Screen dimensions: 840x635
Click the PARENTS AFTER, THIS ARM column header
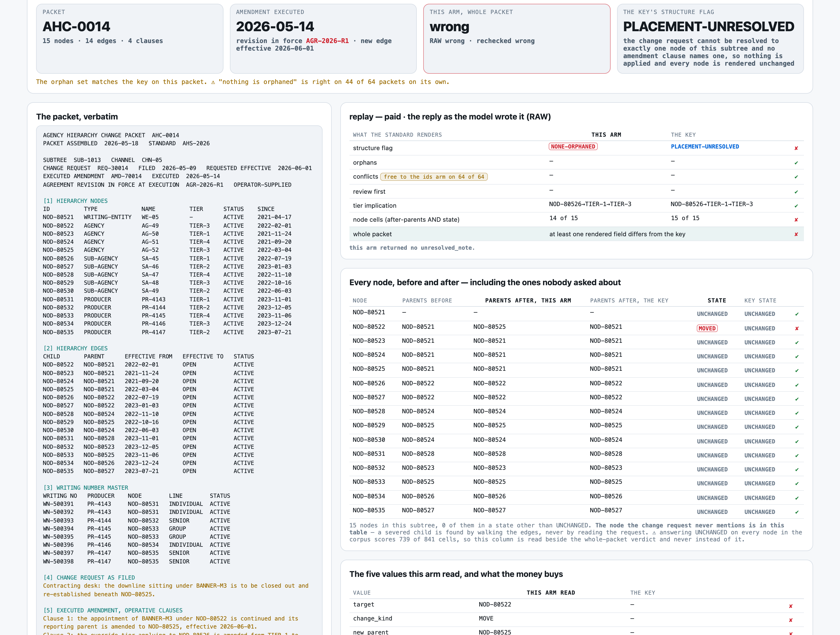coord(528,300)
